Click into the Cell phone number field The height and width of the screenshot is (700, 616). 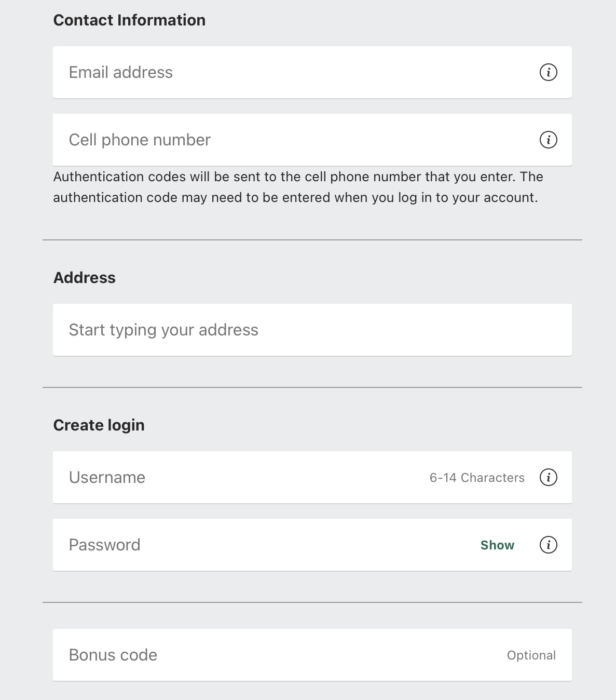(x=312, y=140)
